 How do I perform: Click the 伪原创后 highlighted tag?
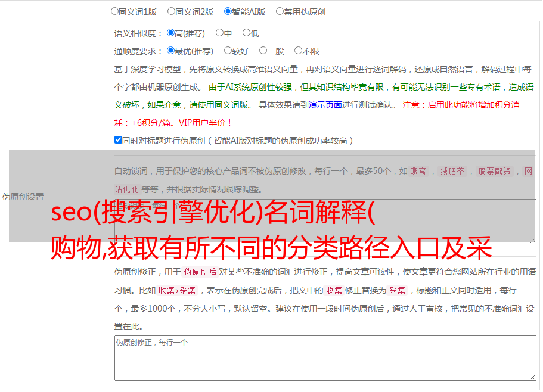pos(200,272)
